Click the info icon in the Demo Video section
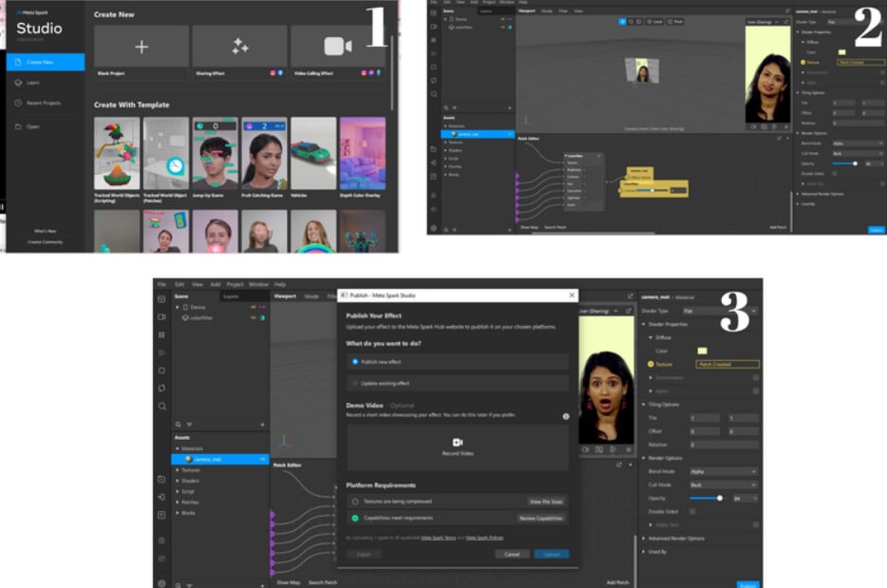Image resolution: width=887 pixels, height=588 pixels. point(566,416)
